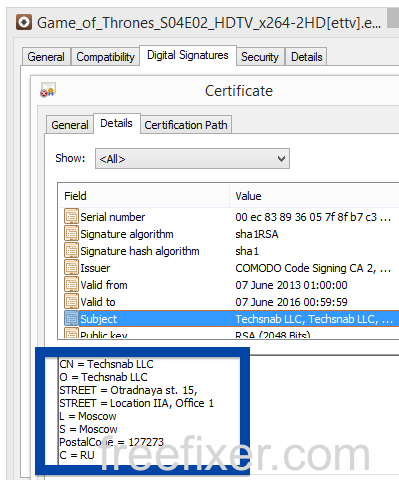This screenshot has height=480, width=399.
Task: Switch to the General properties tab
Action: (x=46, y=57)
